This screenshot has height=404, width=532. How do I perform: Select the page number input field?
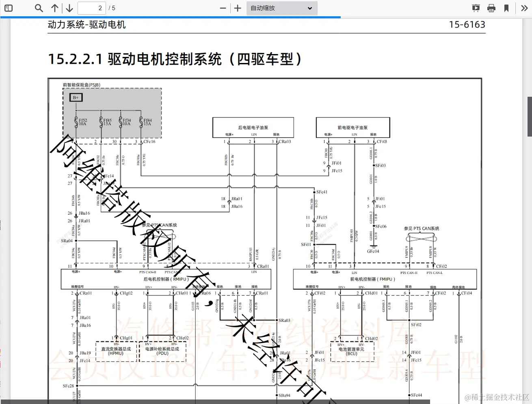coord(91,8)
